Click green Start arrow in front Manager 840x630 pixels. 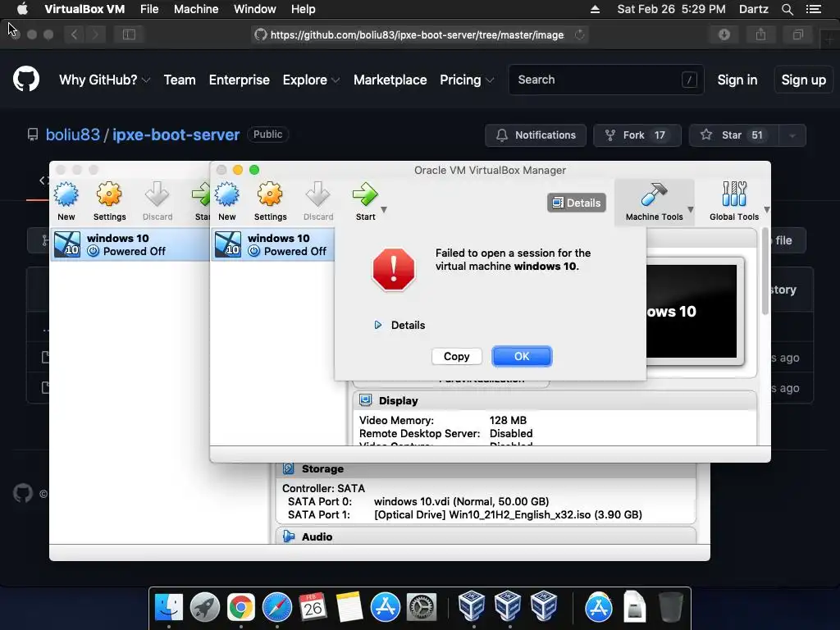[x=365, y=194]
